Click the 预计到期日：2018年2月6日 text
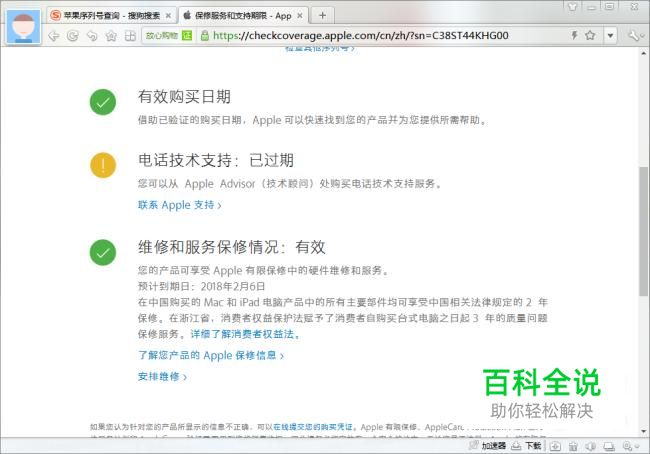This screenshot has height=454, width=650. coord(201,286)
